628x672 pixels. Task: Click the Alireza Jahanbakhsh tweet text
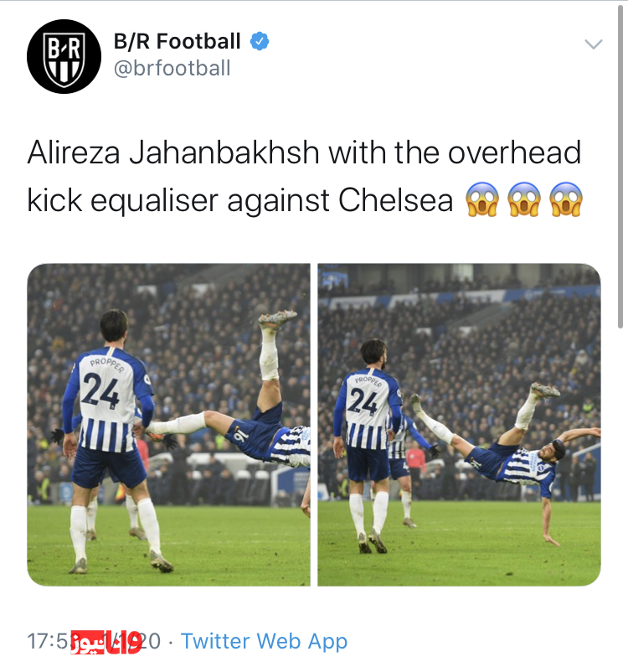point(304,176)
